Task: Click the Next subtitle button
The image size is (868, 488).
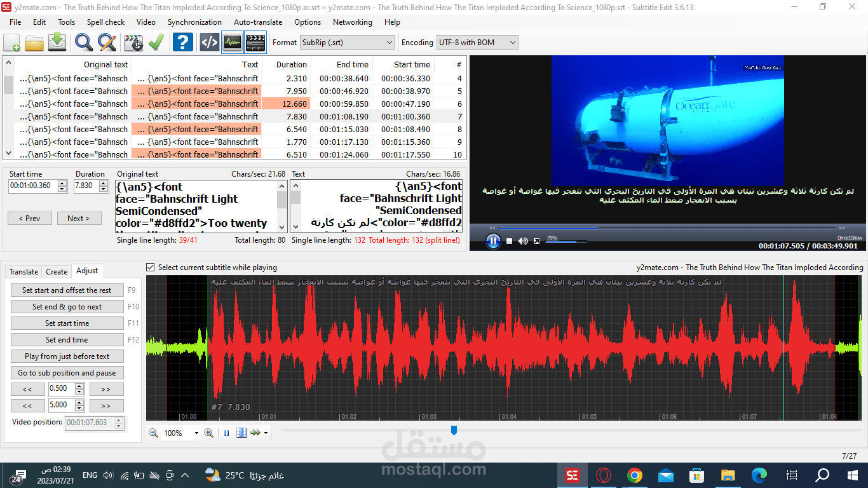Action: tap(79, 219)
